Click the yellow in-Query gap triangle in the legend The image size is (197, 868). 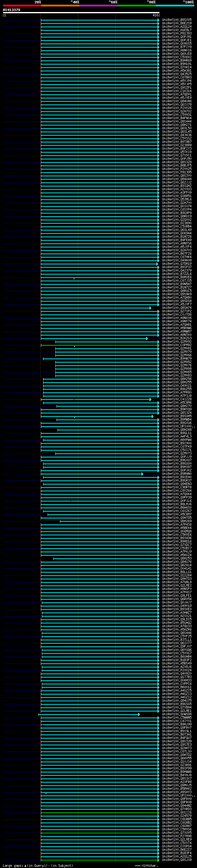click(x=25, y=866)
